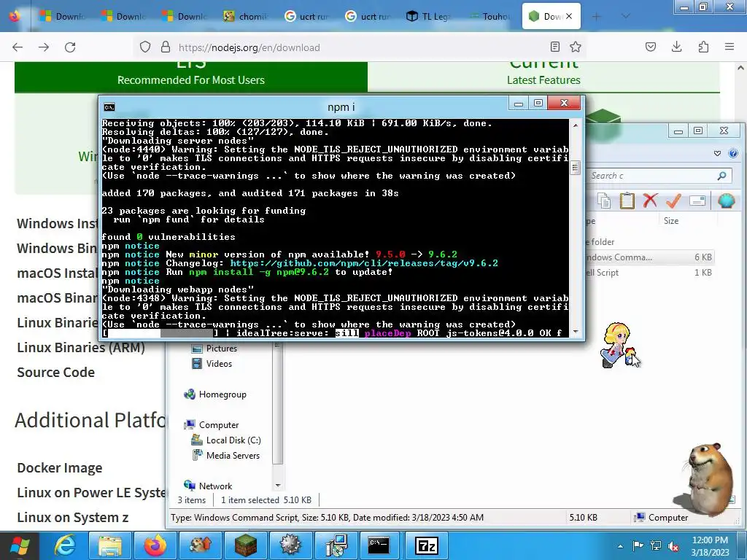Click orange checkmark icon in Explorer toolbar
Screen dimensions: 747x560
(673, 201)
